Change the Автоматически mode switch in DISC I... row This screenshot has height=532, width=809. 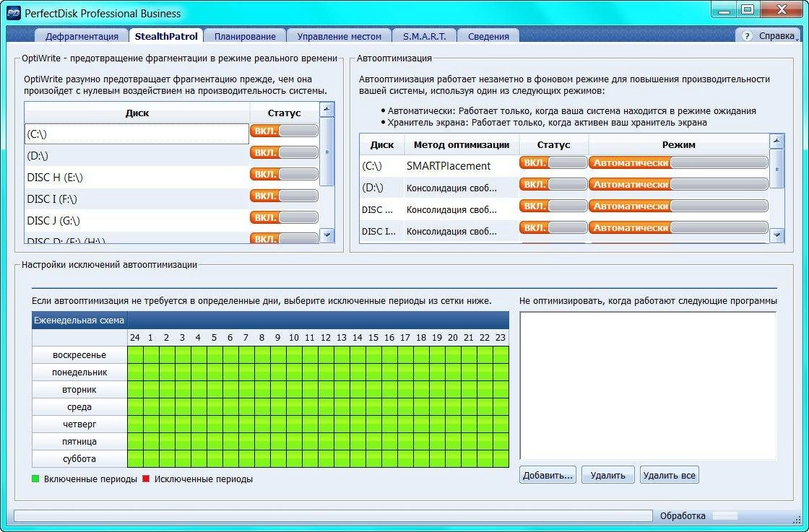coord(678,227)
